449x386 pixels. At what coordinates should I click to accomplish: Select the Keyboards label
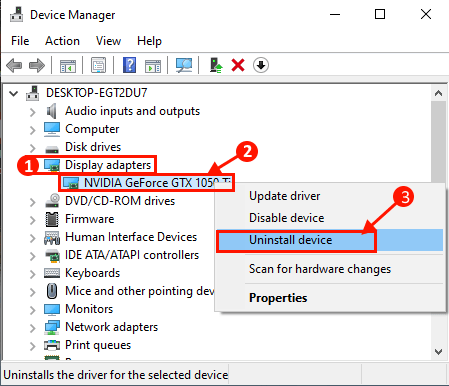point(92,273)
